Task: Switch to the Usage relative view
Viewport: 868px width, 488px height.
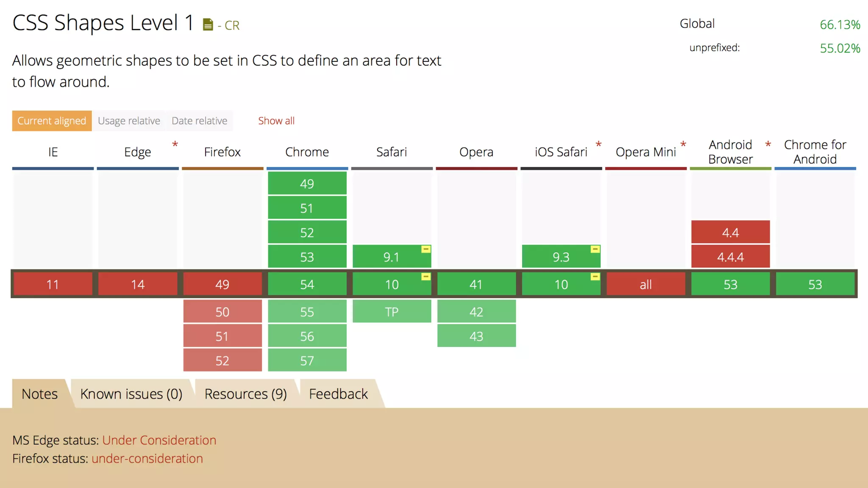Action: coord(129,121)
